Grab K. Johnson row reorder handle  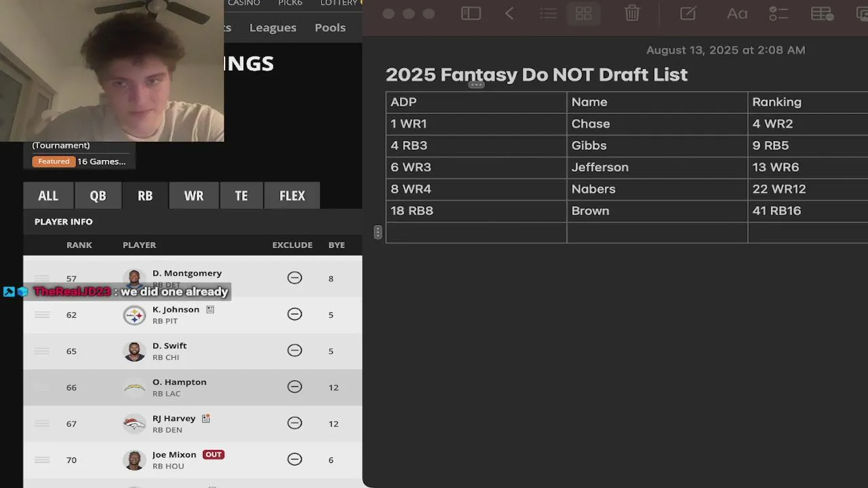click(x=42, y=314)
